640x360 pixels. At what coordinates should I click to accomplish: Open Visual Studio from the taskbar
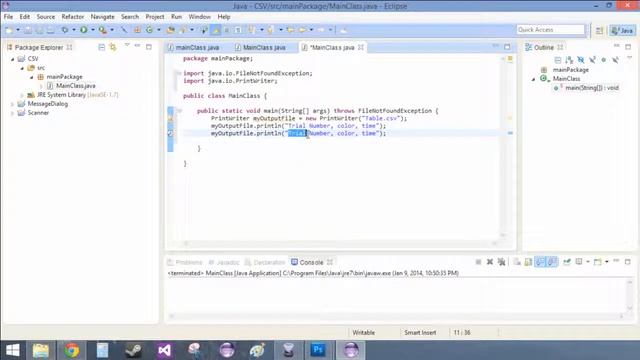164,350
